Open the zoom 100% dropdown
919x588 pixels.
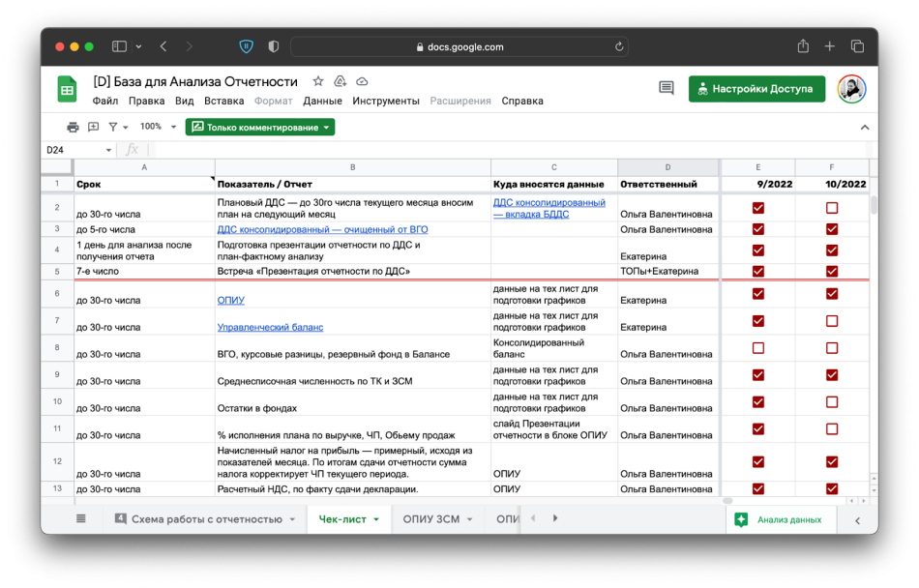coord(159,127)
